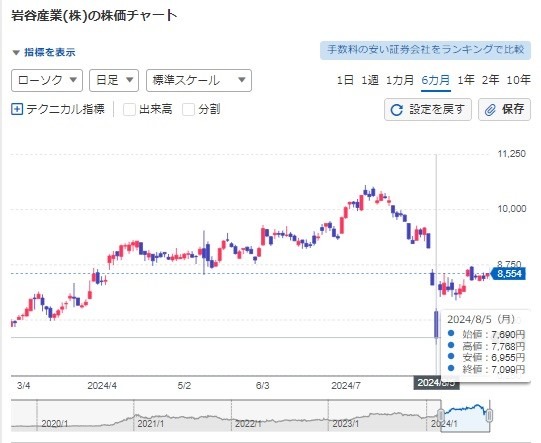Screen dimensions: 541x443
Task: Click the 10,000 y-axis label
Action: pyautogui.click(x=512, y=209)
